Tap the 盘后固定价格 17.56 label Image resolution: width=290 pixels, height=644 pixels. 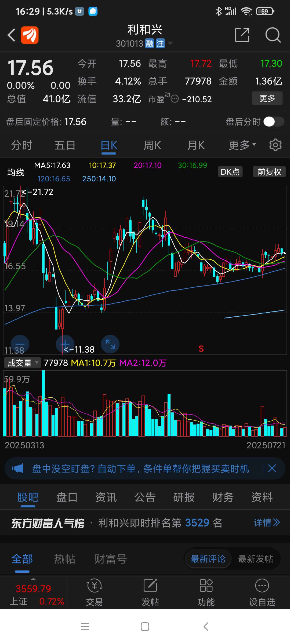pyautogui.click(x=46, y=122)
